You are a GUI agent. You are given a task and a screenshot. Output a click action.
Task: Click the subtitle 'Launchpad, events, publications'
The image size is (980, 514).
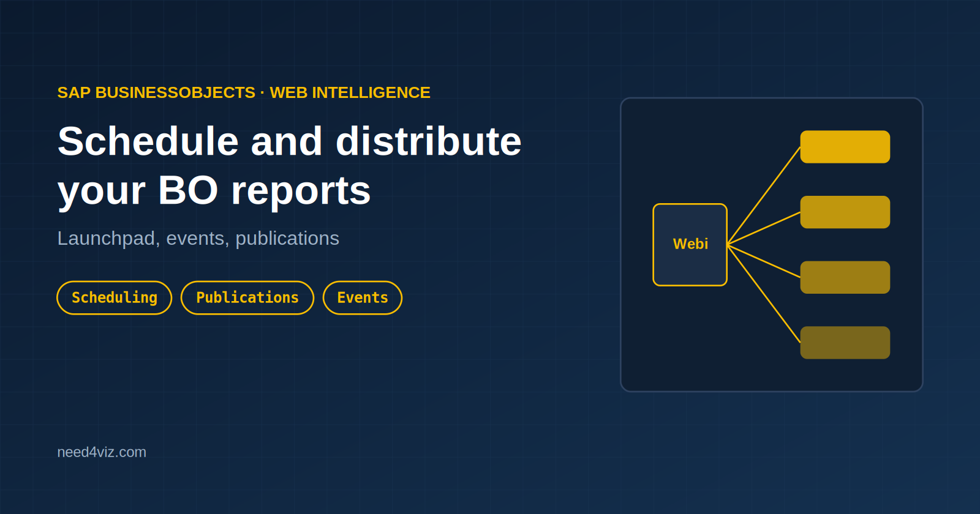pos(198,238)
